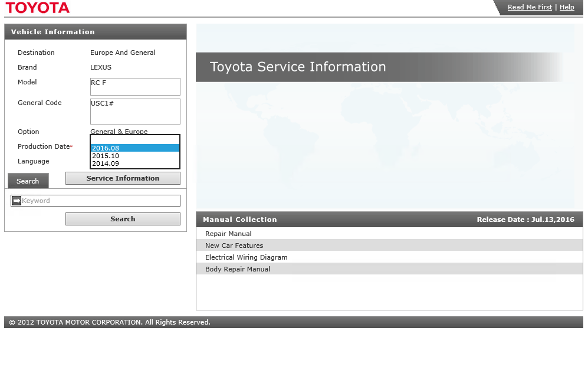Image resolution: width=588 pixels, height=383 pixels.
Task: Select the RC F model entry
Action: (x=98, y=83)
